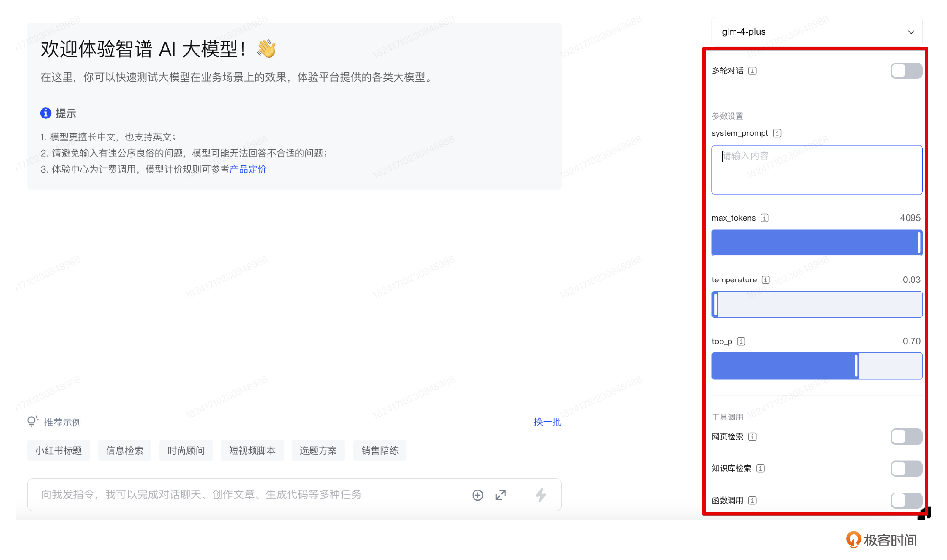Click the info icon beside 多轮对话
Viewport: 947px width, 560px height.
(x=752, y=70)
